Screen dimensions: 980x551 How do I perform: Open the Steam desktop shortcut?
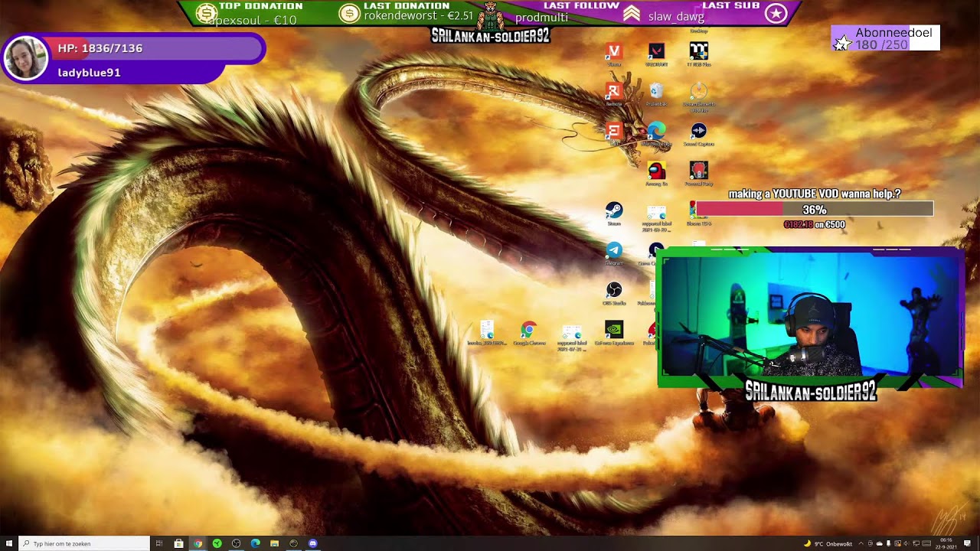[613, 212]
